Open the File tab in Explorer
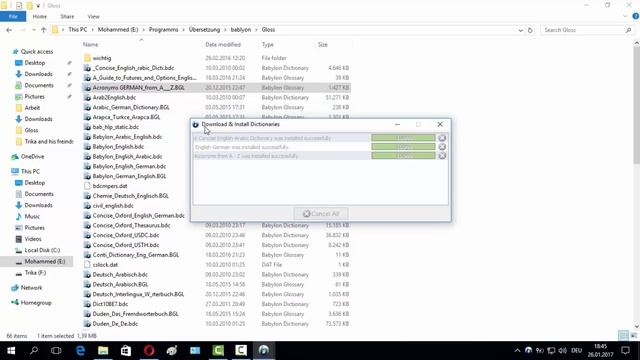Screen dimensions: 640x360 [x=13, y=17]
